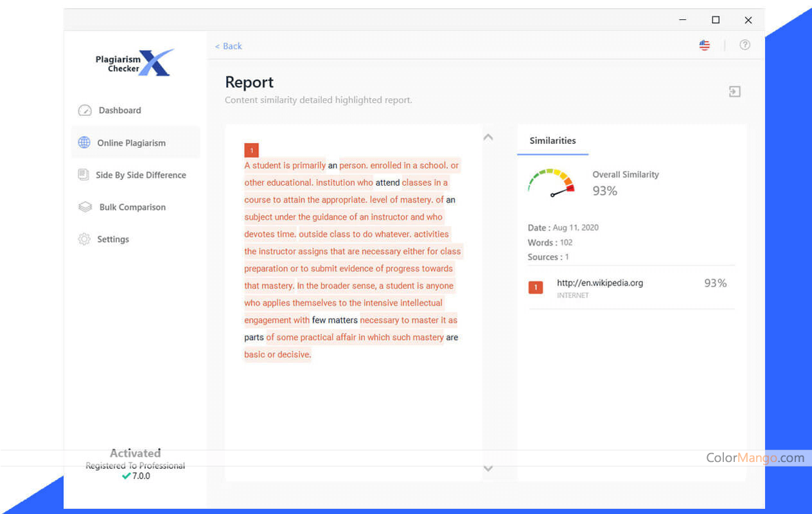812x514 pixels.
Task: Select the red number 1 source badge in list
Action: click(x=536, y=287)
